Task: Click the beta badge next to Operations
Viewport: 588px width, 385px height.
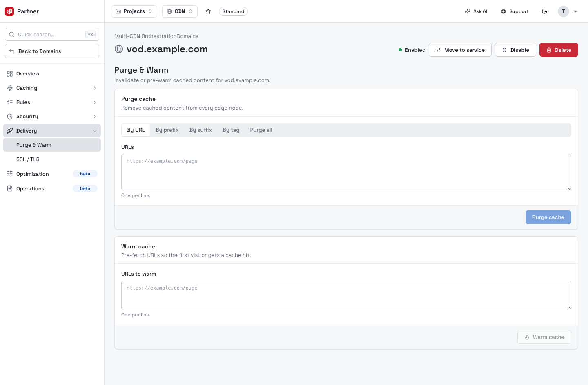Action: click(x=85, y=189)
